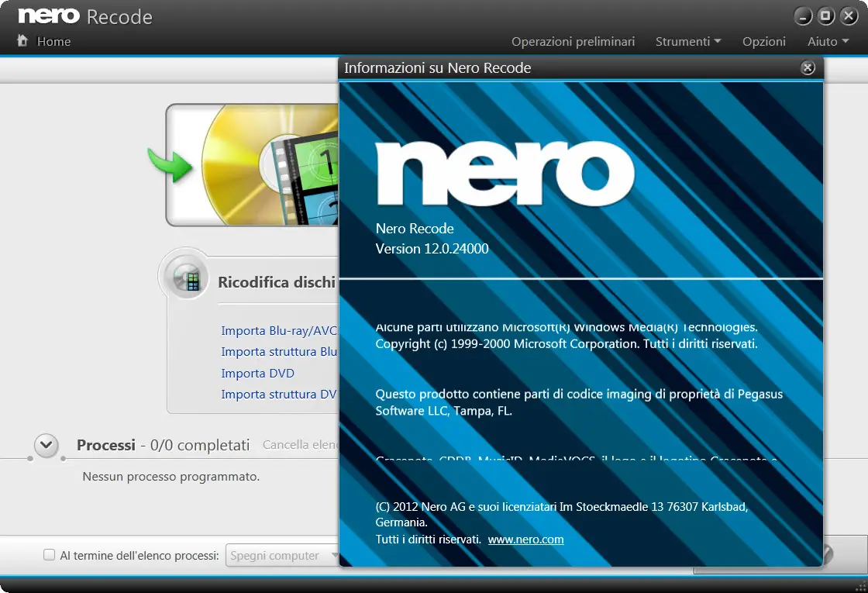
Task: Go to Home in the toolbar
Action: tap(53, 42)
